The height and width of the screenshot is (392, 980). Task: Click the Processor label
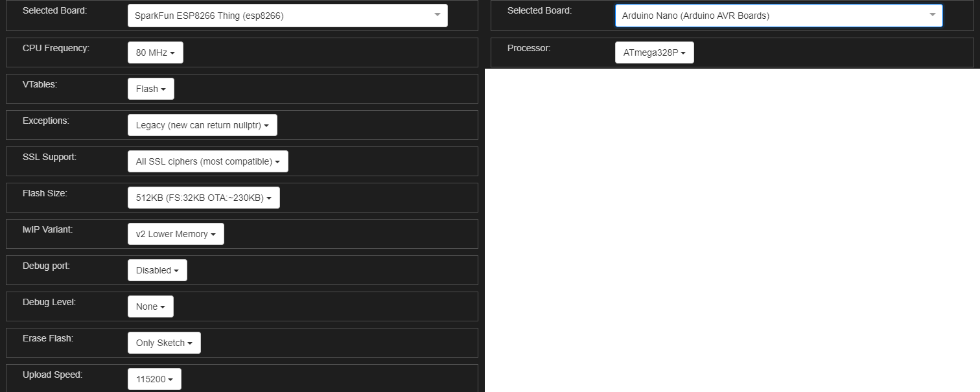click(529, 48)
